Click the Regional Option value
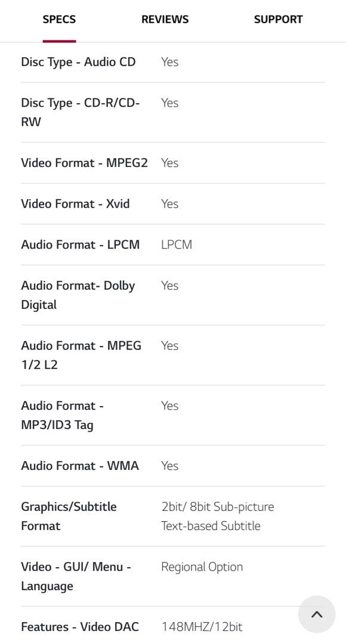The height and width of the screenshot is (644, 346). 202,567
